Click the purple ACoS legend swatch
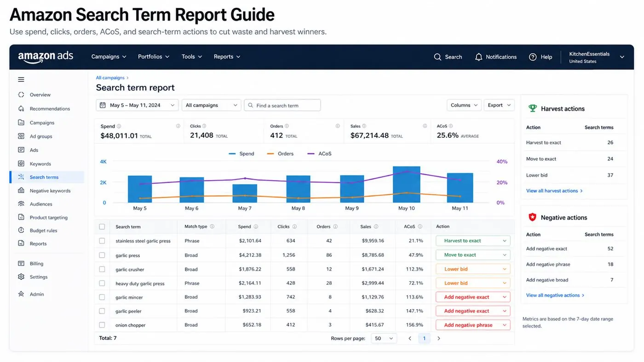Screen dimensions: 644x362 click(311, 154)
